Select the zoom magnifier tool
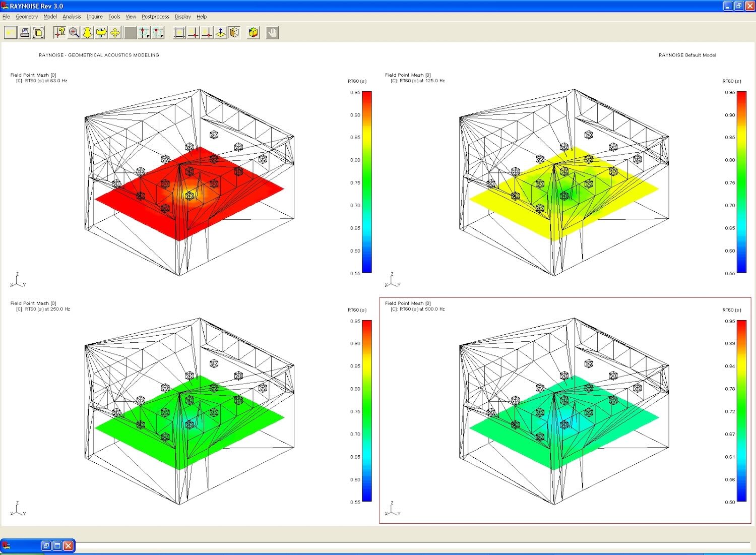 [74, 33]
